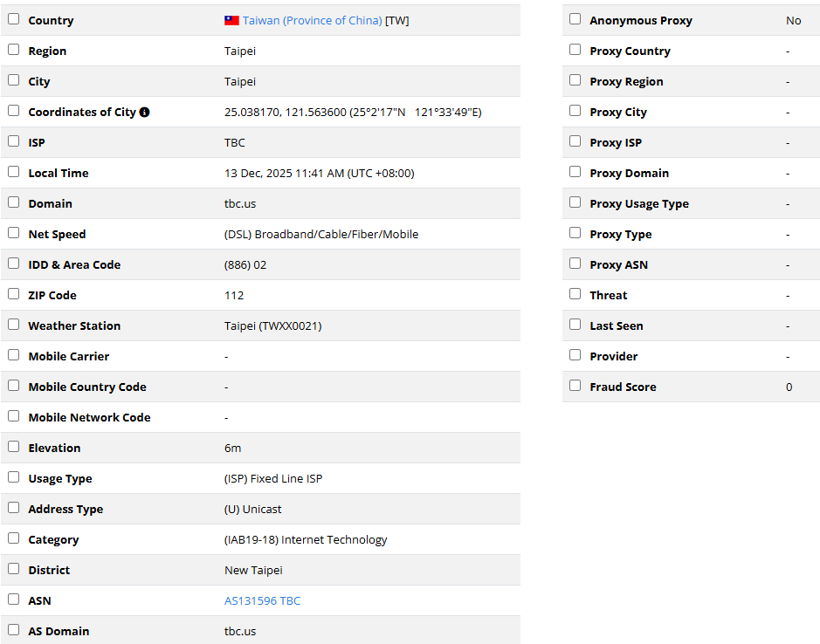The image size is (820, 644).
Task: Tick the Net Speed checkbox
Action: click(x=14, y=233)
